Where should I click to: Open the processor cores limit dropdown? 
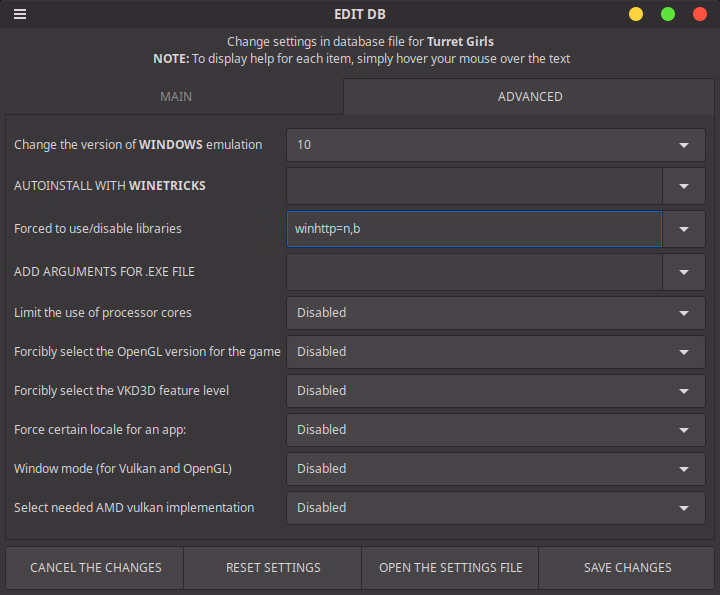[x=496, y=313]
